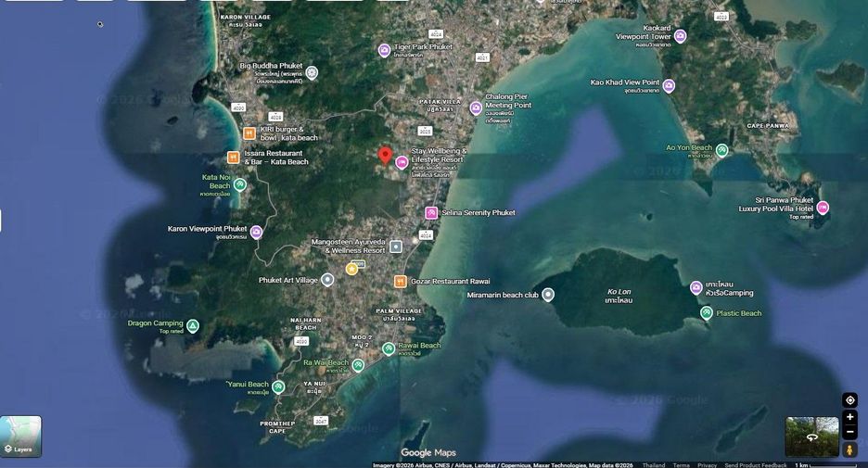Open Gozar Restaurant Rawai marker
Viewport: 868px width, 468px height.
(401, 282)
